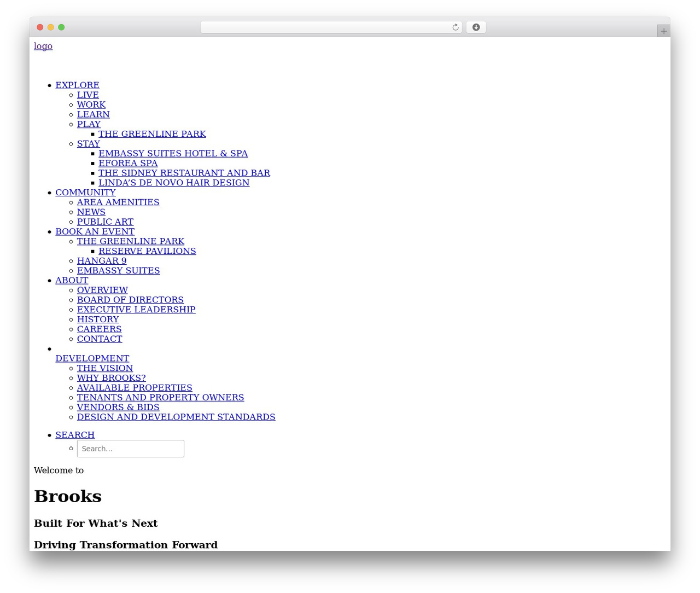Image resolution: width=700 pixels, height=593 pixels.
Task: Open the DEVELOPMENT menu link
Action: (x=92, y=358)
